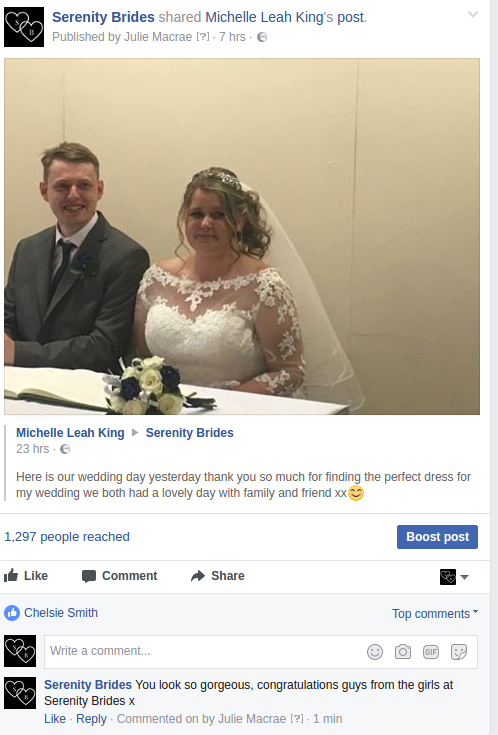The width and height of the screenshot is (498, 735).
Task: Click the Serenity Brides logo at post header
Action: 24,27
